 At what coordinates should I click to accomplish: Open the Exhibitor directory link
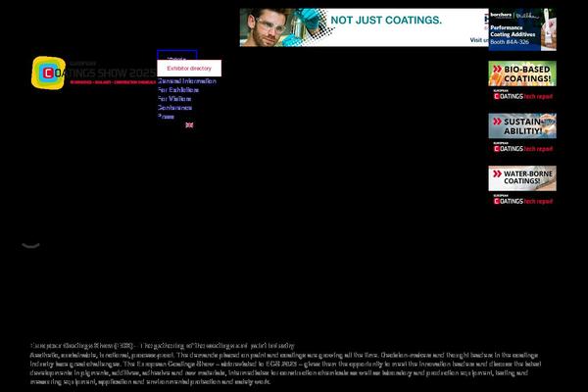pyautogui.click(x=189, y=69)
